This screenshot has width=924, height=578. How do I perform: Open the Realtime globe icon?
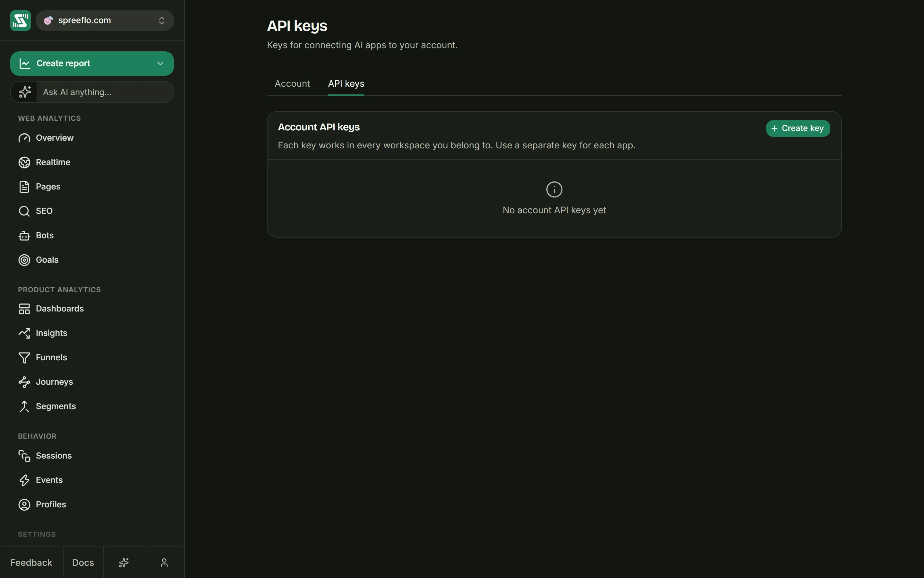(x=24, y=162)
